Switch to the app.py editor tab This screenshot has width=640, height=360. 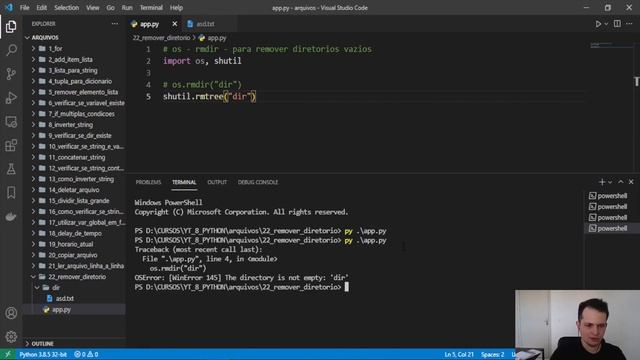149,24
